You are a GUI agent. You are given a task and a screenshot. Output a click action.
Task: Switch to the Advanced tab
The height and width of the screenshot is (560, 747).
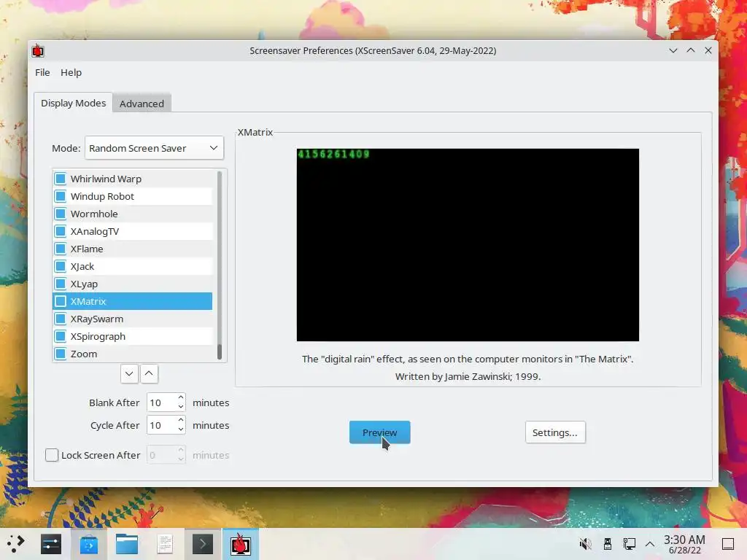tap(142, 104)
